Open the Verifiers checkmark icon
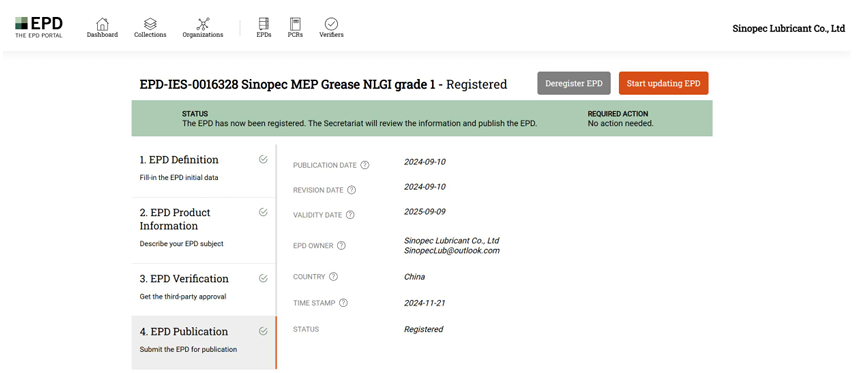This screenshot has width=858, height=373. (x=331, y=24)
